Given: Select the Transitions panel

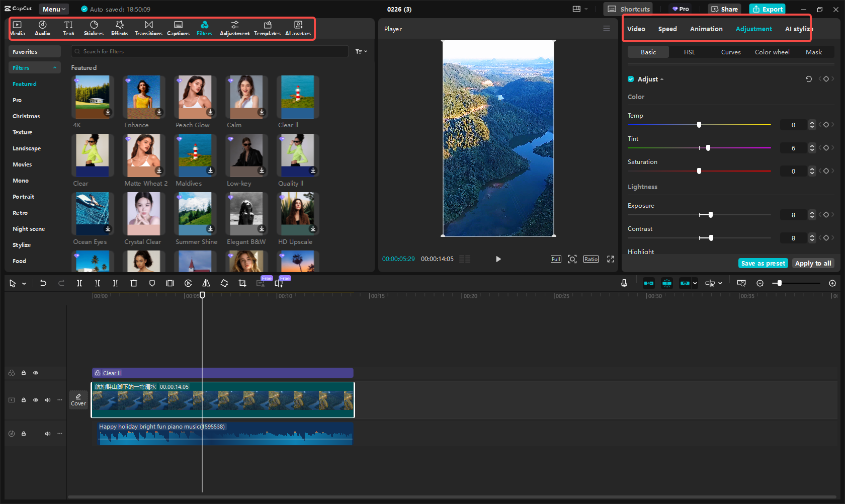Looking at the screenshot, I should [x=148, y=28].
